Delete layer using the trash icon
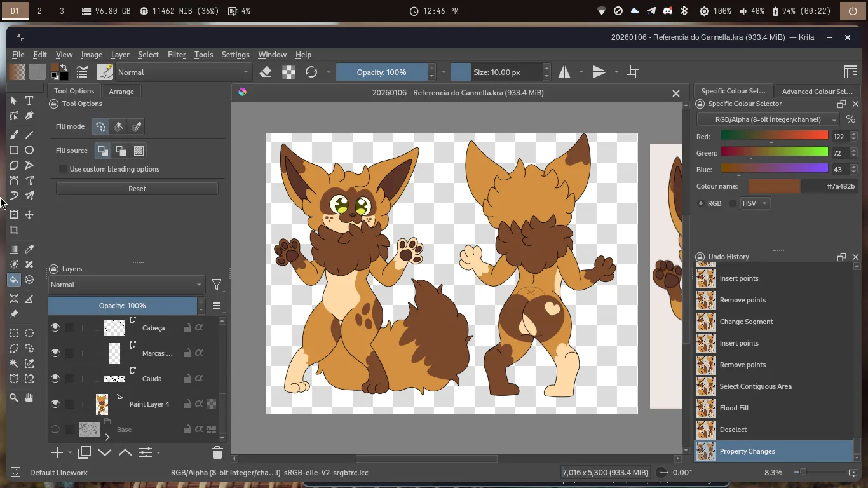 (217, 452)
